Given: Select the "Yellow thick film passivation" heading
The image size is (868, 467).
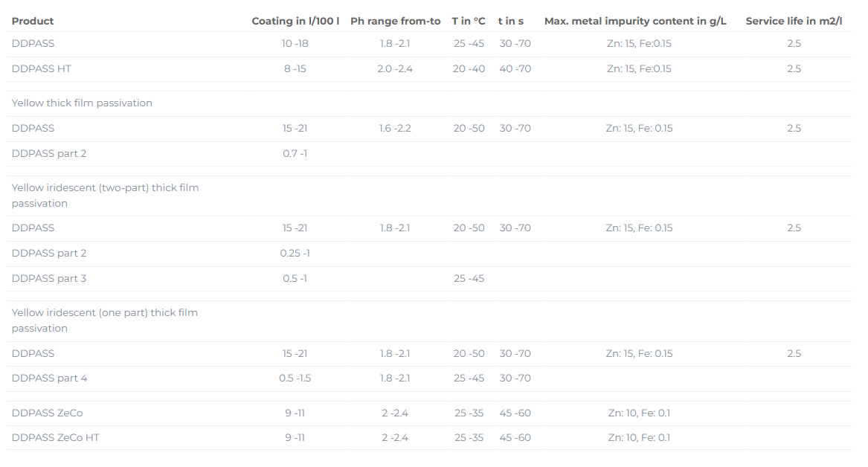Looking at the screenshot, I should click(x=82, y=103).
